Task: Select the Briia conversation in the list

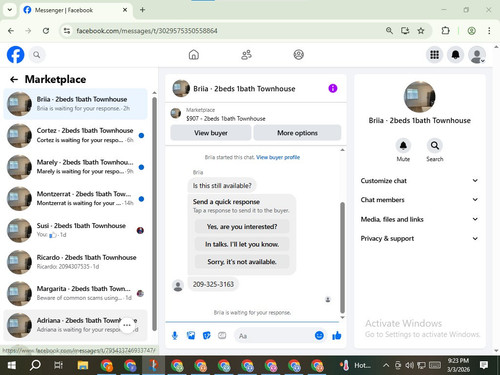Action: click(x=75, y=104)
